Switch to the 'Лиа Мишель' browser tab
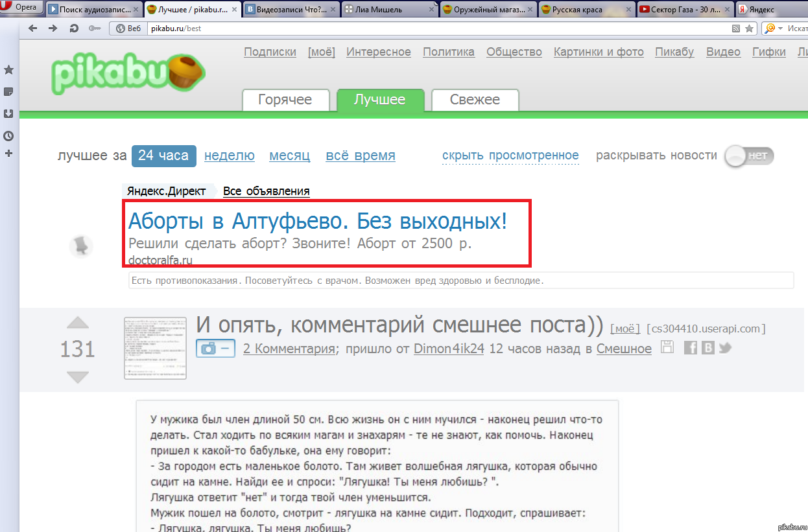808x532 pixels. point(390,10)
